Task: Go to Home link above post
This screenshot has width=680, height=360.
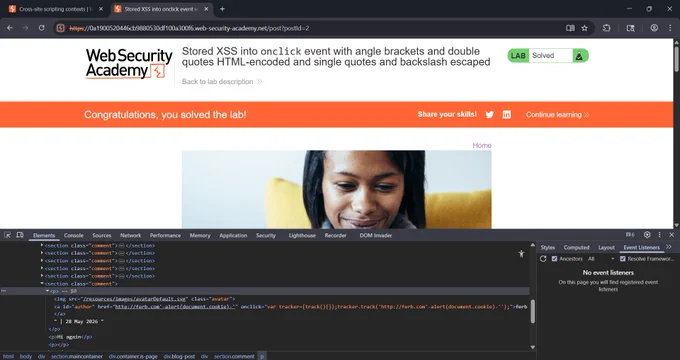Action: (482, 145)
